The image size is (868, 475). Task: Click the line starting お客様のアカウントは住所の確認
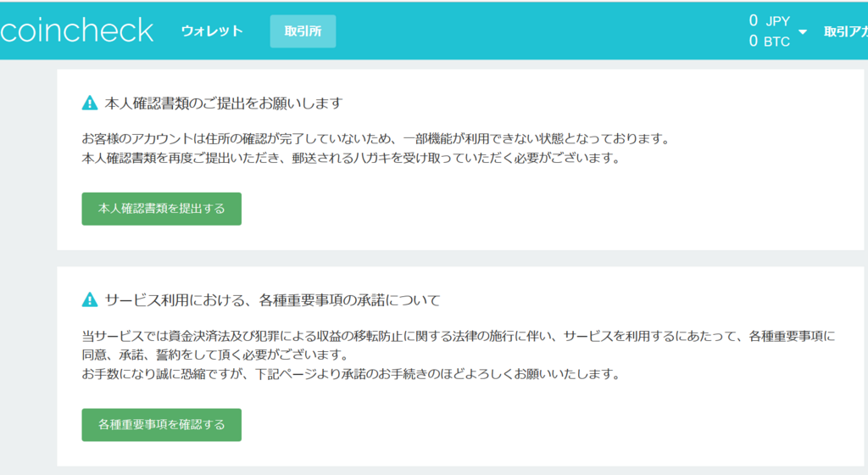376,139
